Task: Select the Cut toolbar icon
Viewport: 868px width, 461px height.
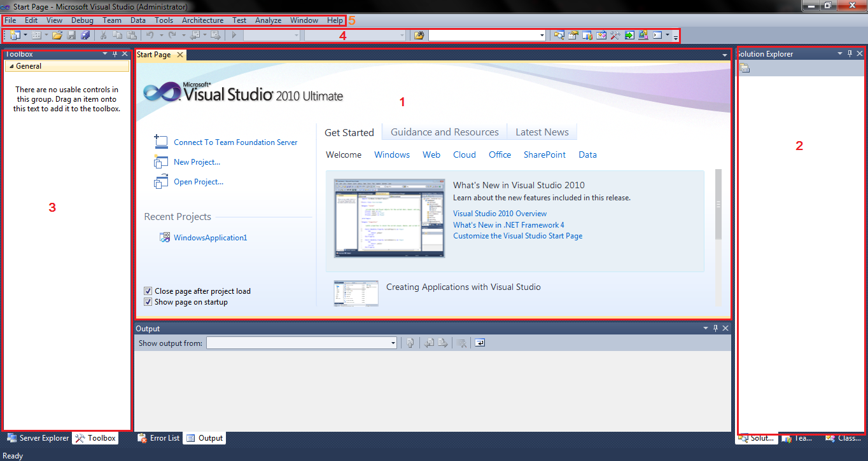Action: point(104,35)
